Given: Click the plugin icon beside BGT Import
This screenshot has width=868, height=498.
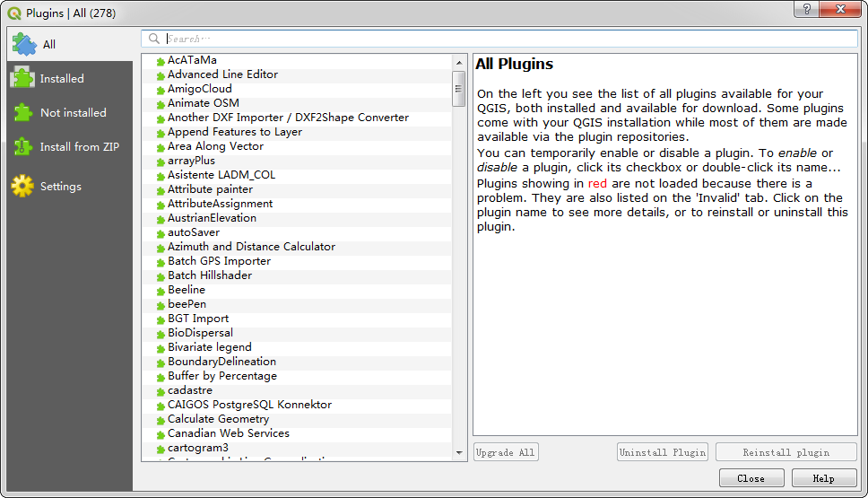Looking at the screenshot, I should [x=161, y=319].
